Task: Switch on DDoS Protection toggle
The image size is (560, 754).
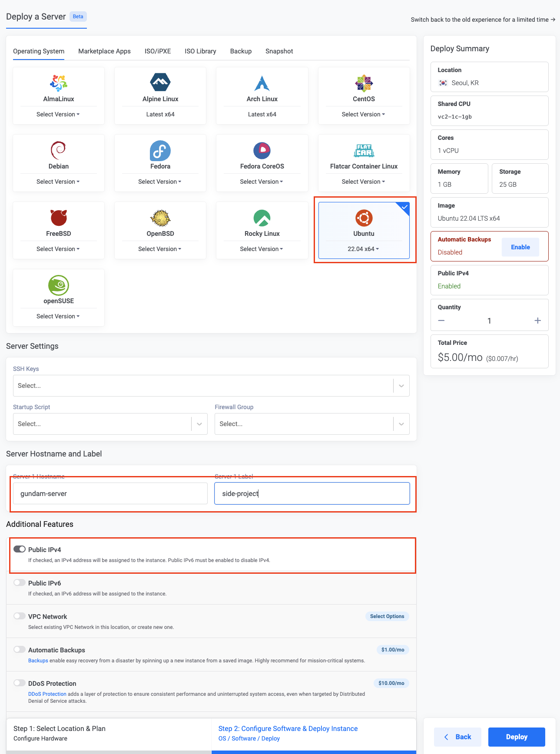Action: coord(20,683)
